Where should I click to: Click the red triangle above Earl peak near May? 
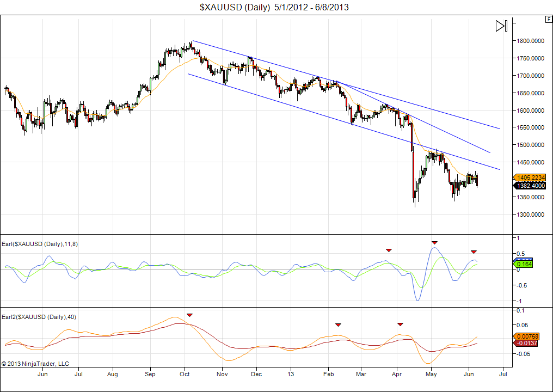434,242
